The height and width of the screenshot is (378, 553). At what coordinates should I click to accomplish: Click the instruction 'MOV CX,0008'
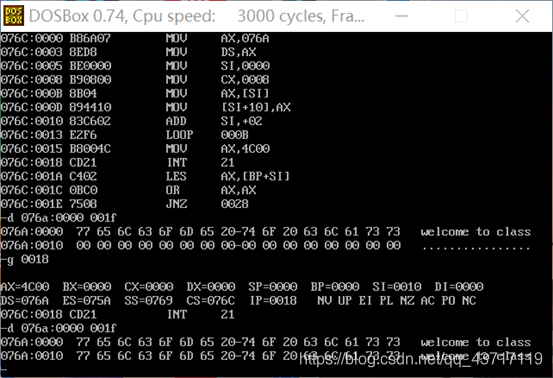[218, 79]
